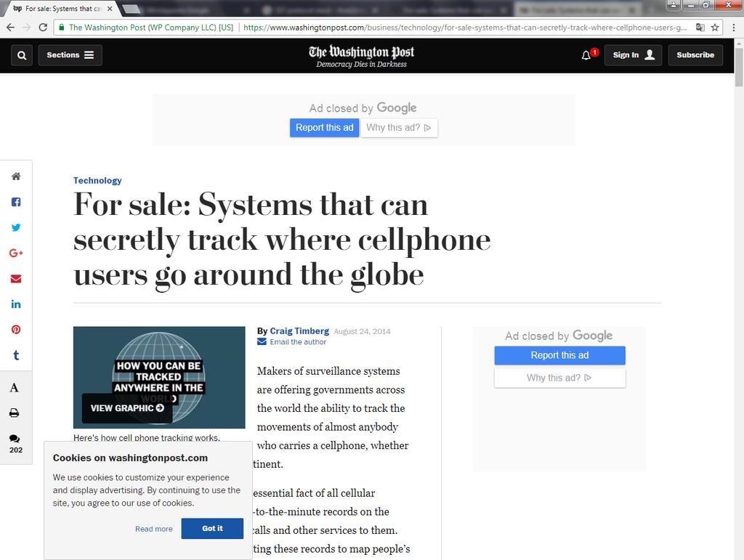Click the translate page icon in address bar
Image resolution: width=744 pixels, height=560 pixels.
[700, 28]
